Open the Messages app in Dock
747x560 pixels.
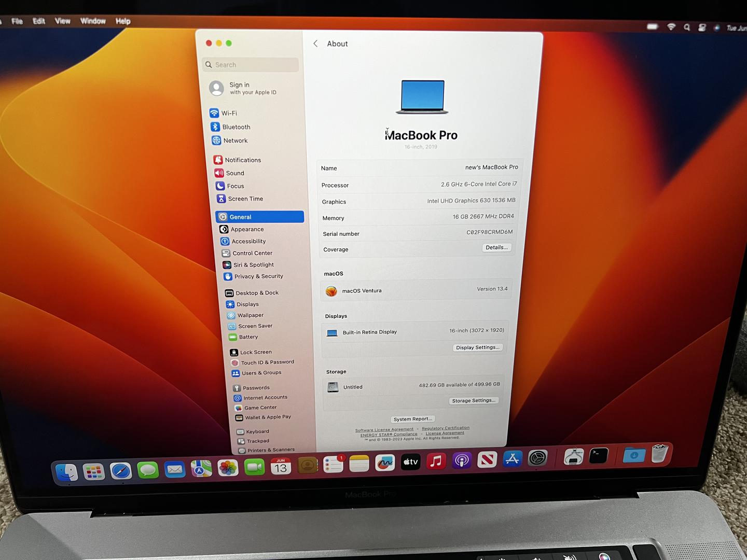(x=148, y=470)
